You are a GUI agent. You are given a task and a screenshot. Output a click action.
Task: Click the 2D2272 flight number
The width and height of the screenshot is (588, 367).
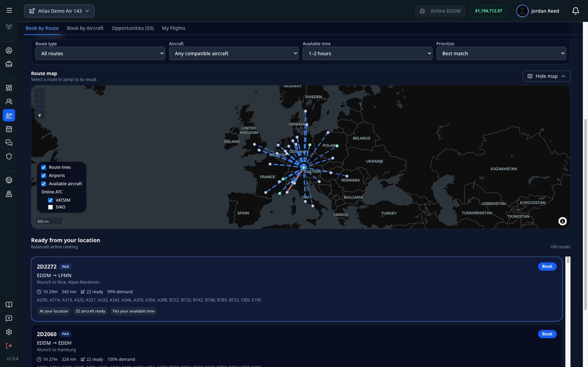tap(47, 267)
